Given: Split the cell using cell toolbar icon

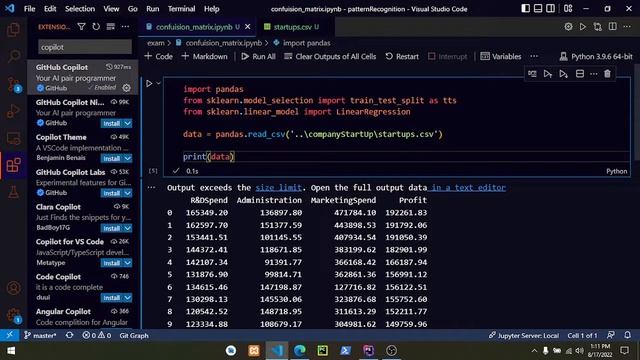Looking at the screenshot, I should coord(580,74).
